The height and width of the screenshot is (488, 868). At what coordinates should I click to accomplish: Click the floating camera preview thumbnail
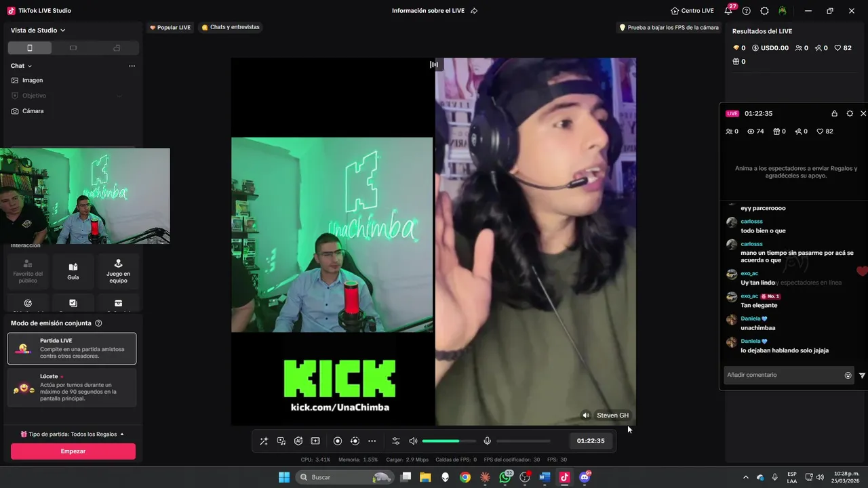(x=85, y=196)
